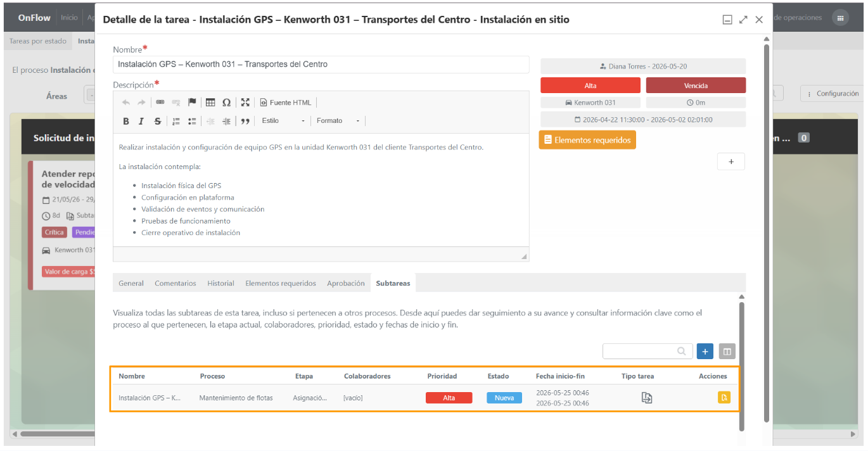Open the yellow view-subtask action
Image resolution: width=868 pixels, height=451 pixels.
(724, 398)
